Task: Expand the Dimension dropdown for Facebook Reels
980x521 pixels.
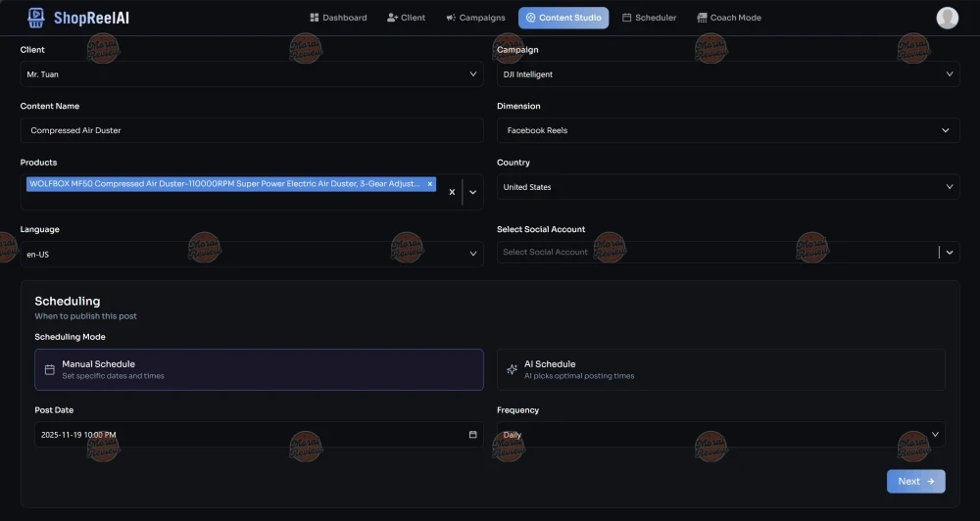Action: [728, 130]
